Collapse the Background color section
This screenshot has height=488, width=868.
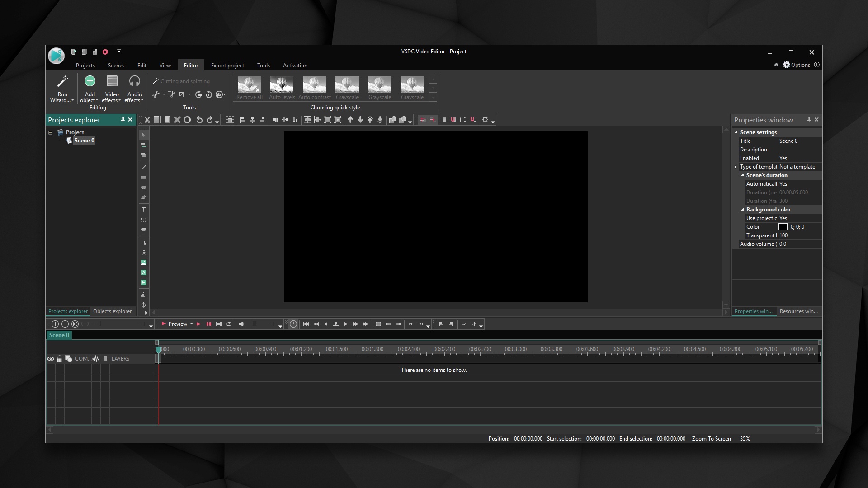[742, 210]
